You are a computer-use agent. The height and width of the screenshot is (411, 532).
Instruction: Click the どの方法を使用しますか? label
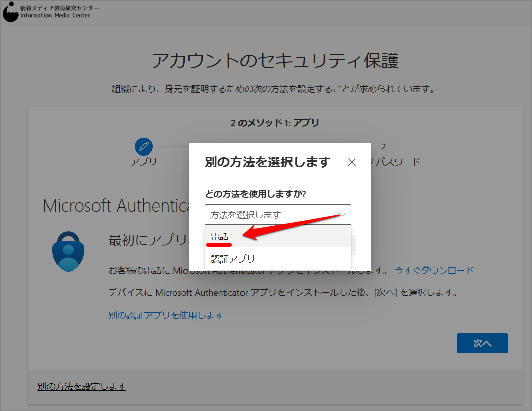pos(255,194)
